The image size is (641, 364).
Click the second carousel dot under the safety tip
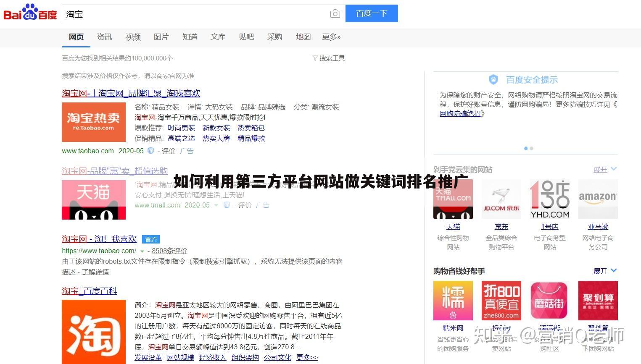tap(531, 148)
